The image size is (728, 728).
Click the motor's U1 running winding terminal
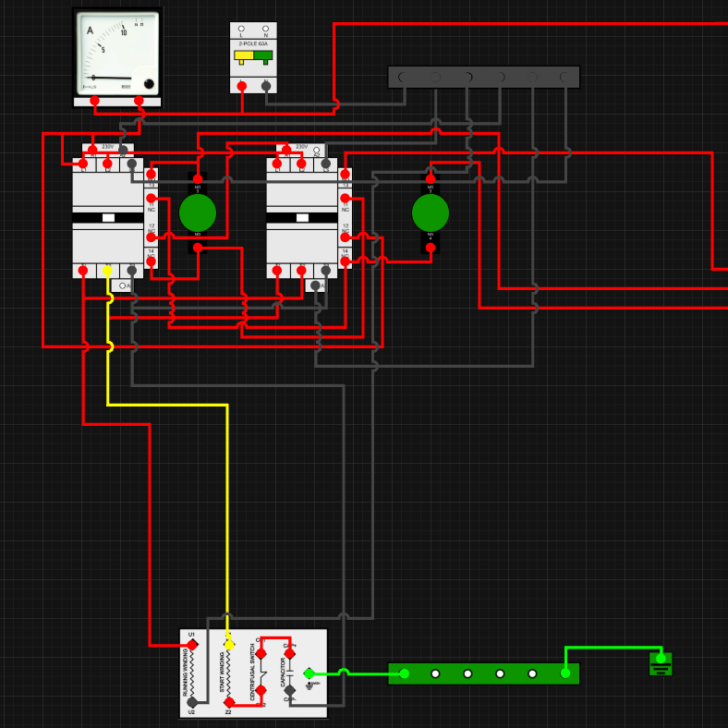192,645
